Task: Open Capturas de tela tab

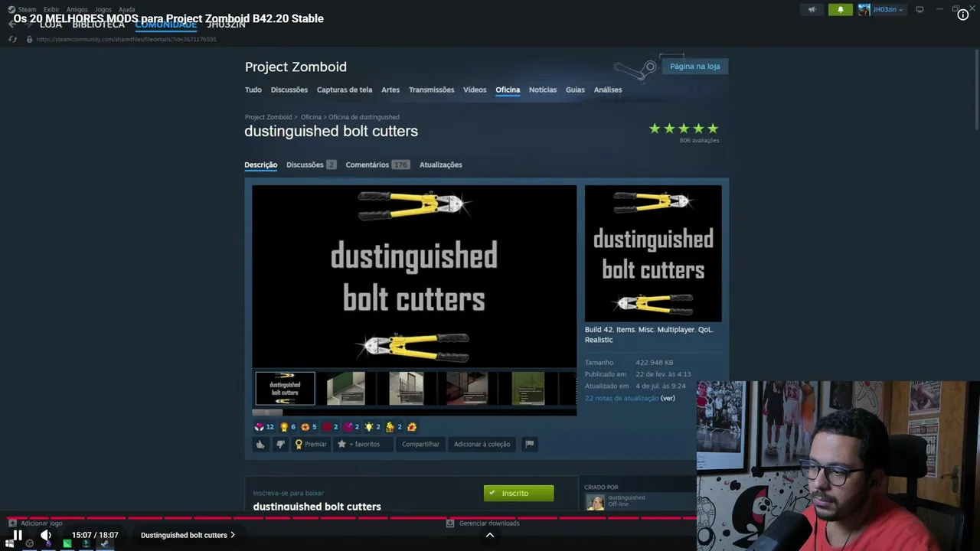Action: (345, 90)
